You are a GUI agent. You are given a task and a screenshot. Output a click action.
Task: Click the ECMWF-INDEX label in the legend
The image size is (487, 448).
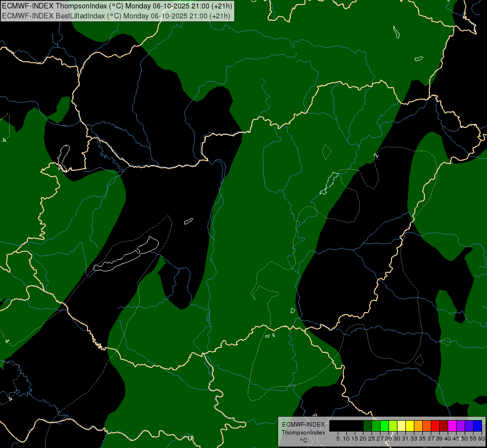[x=303, y=425]
